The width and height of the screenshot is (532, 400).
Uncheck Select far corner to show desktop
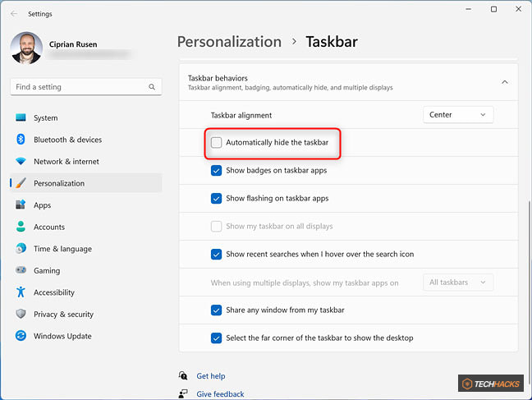tap(216, 338)
